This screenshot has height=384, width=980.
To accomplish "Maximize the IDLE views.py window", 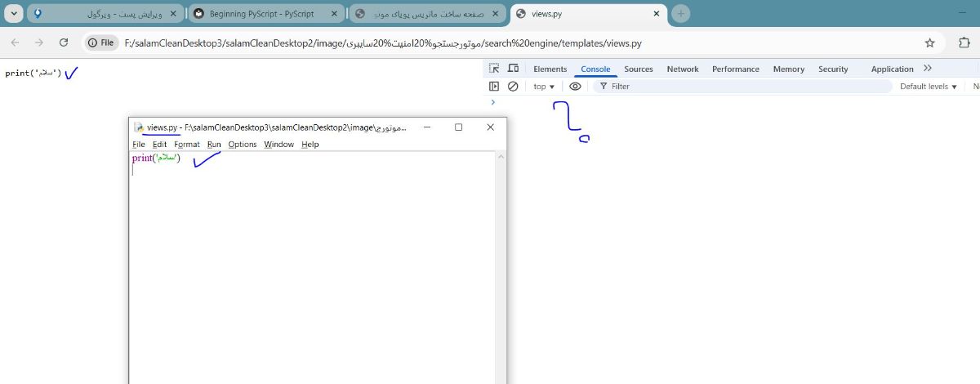I will point(459,127).
